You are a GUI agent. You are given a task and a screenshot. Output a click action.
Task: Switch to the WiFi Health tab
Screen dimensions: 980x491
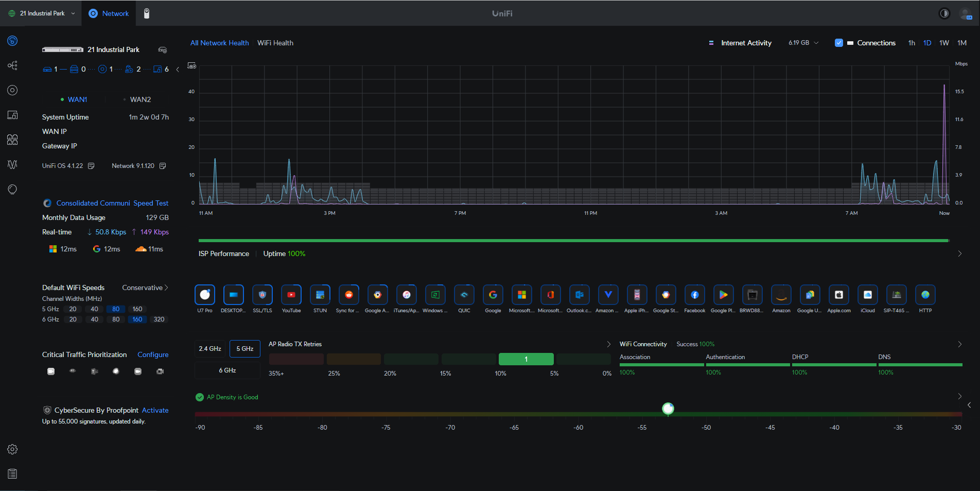(x=275, y=43)
